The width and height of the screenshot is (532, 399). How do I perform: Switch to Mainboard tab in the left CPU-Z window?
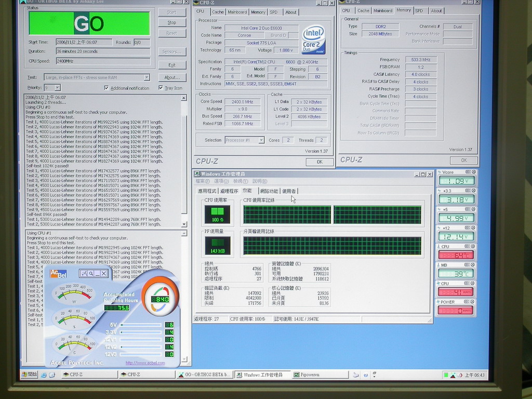click(x=237, y=12)
